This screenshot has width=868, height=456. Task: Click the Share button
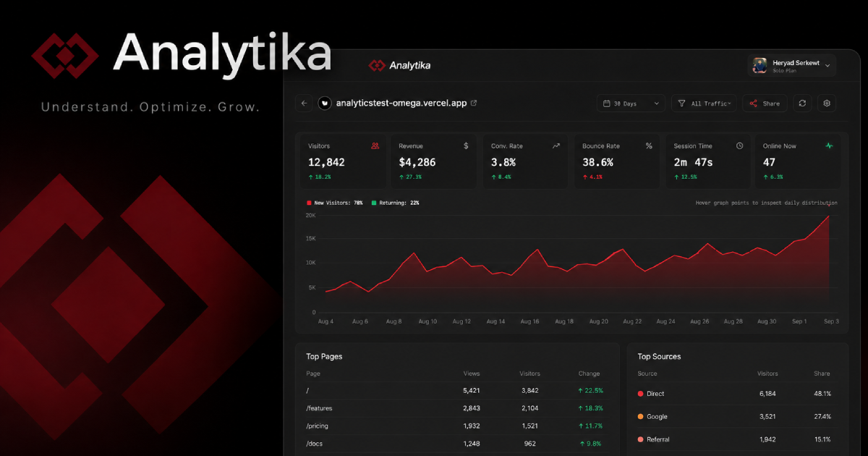pyautogui.click(x=765, y=104)
